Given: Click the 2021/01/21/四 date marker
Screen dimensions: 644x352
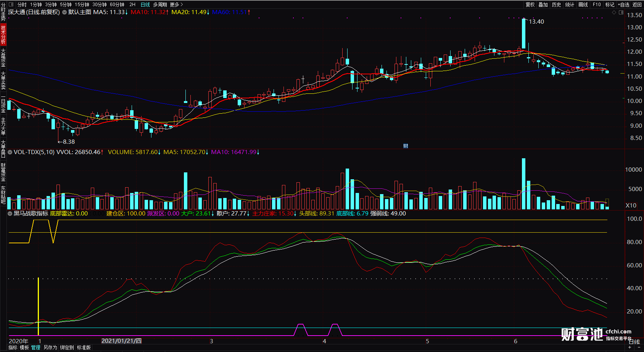Looking at the screenshot, I should [121, 341].
